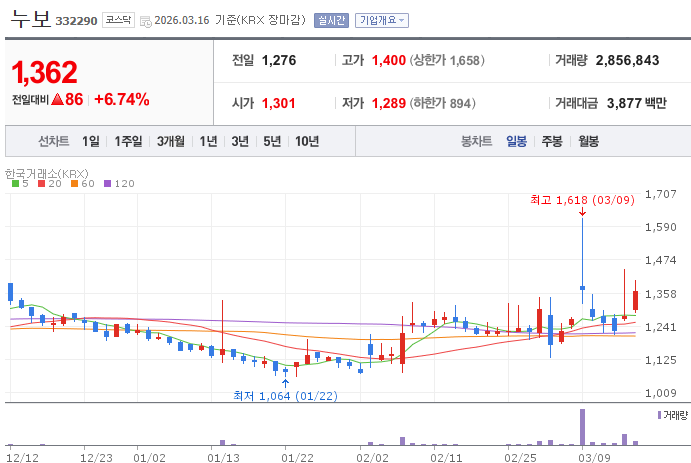Click the calendar icon beside the 2026.03.16 date

tap(146, 21)
